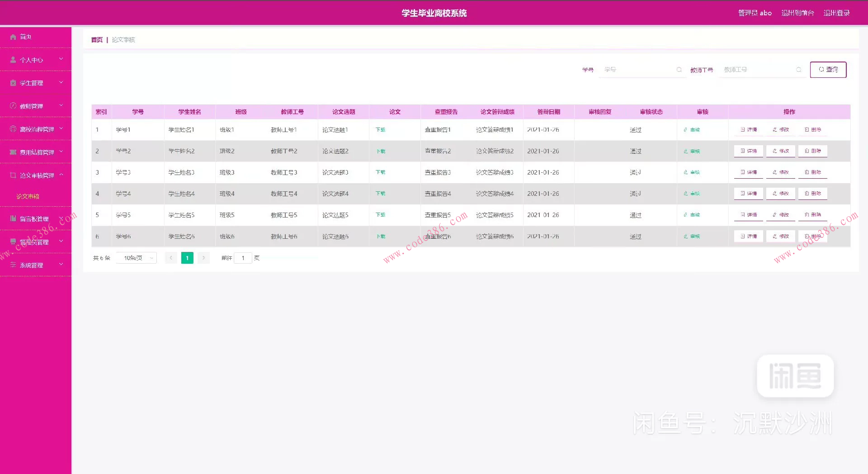The width and height of the screenshot is (868, 474).
Task: Click the search icon in the 学号 field
Action: point(679,70)
